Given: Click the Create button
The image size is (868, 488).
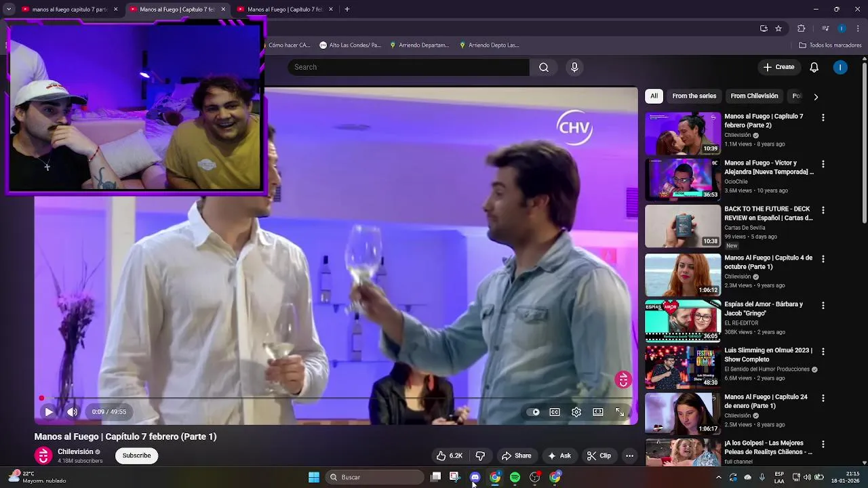Looking at the screenshot, I should click(x=778, y=67).
